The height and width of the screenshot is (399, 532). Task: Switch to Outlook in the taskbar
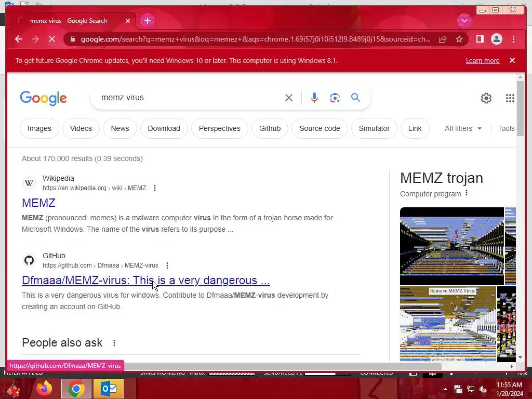tap(109, 389)
